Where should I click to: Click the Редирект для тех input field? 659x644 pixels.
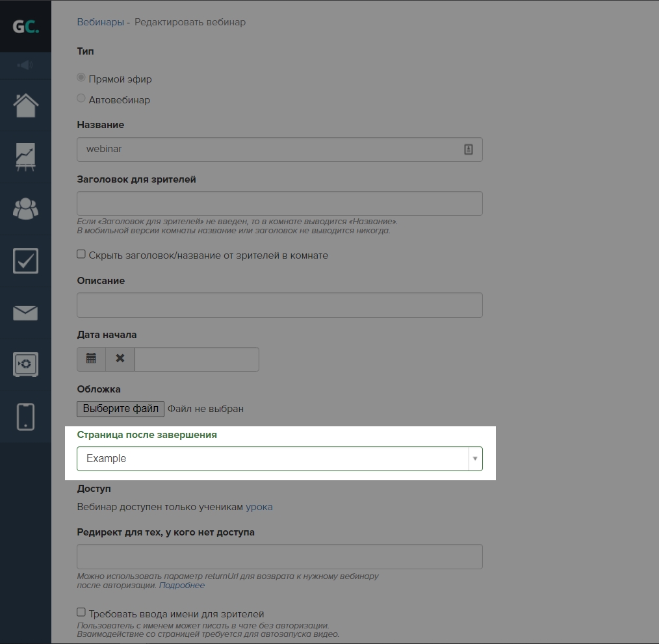pyautogui.click(x=279, y=557)
